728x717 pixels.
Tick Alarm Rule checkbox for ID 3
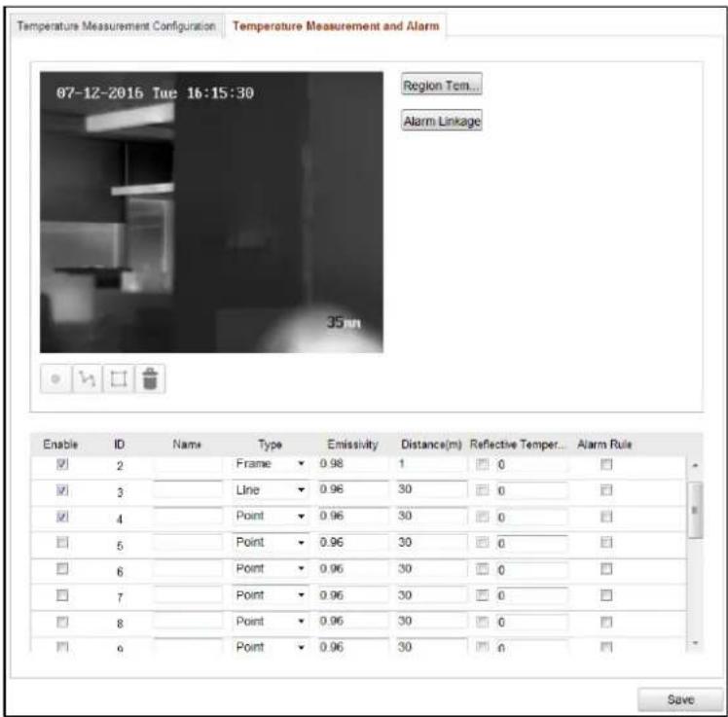[x=606, y=490]
